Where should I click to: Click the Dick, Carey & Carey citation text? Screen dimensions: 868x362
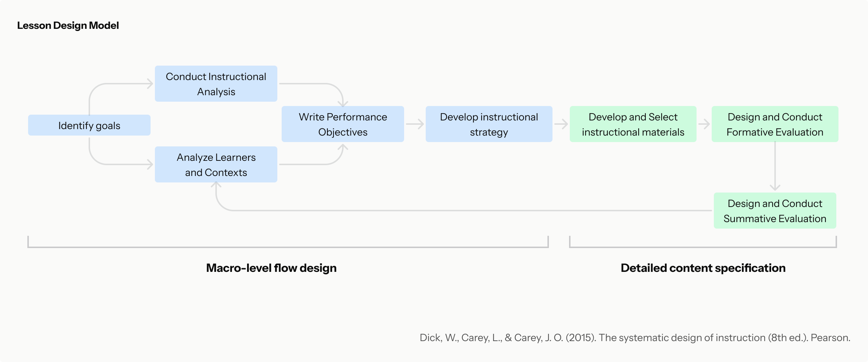coord(635,337)
